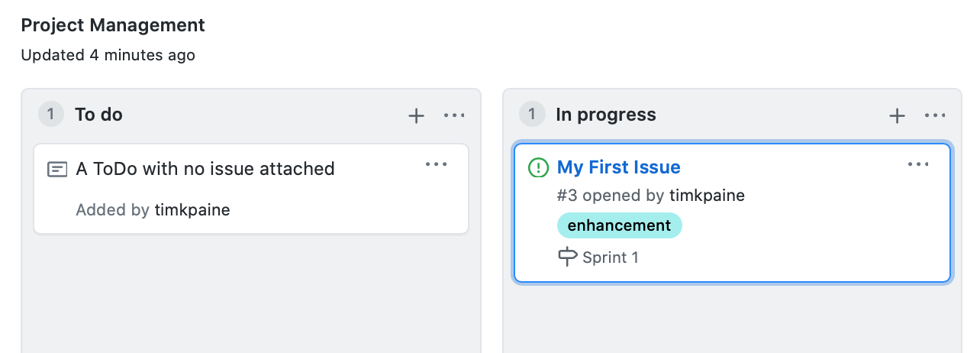
Task: Select the 'A ToDo with no issue attached' card
Action: tap(251, 189)
